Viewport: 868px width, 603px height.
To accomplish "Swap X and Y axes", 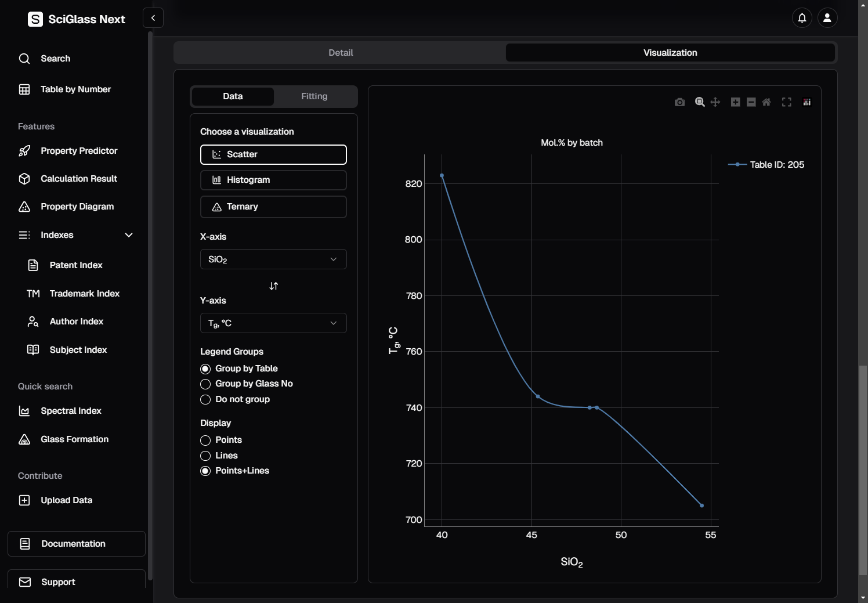I will pos(274,286).
